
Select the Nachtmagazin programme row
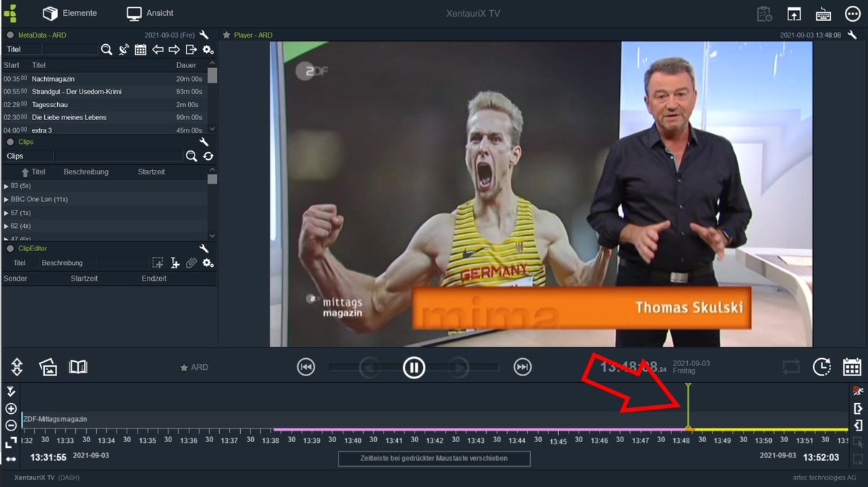(x=105, y=78)
